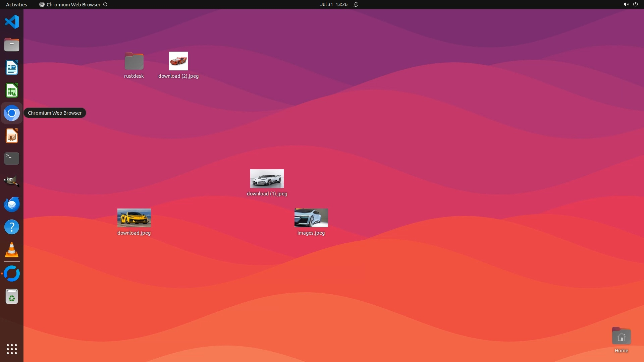Image resolution: width=644 pixels, height=362 pixels.
Task: Open GIMP image editor icon
Action: point(12,181)
